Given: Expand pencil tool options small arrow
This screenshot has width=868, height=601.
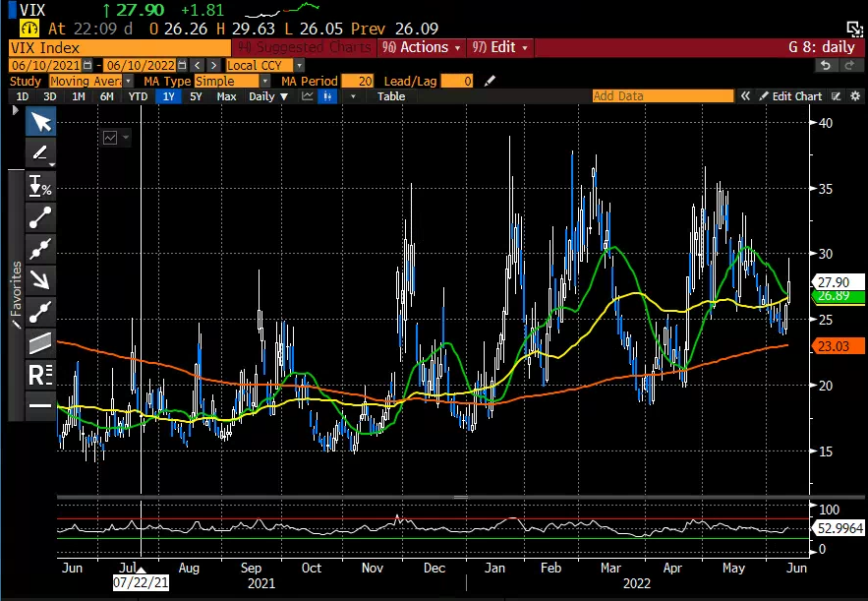Looking at the screenshot, I should (x=51, y=164).
